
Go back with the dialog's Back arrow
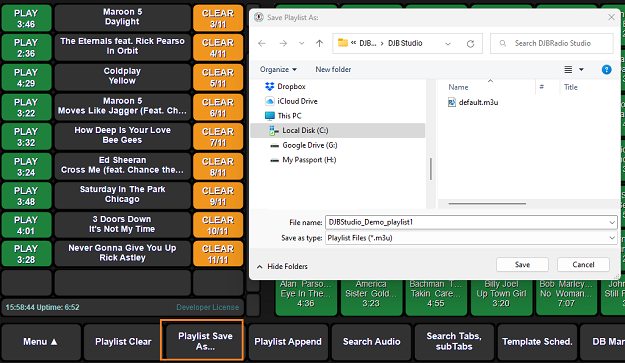click(x=261, y=43)
